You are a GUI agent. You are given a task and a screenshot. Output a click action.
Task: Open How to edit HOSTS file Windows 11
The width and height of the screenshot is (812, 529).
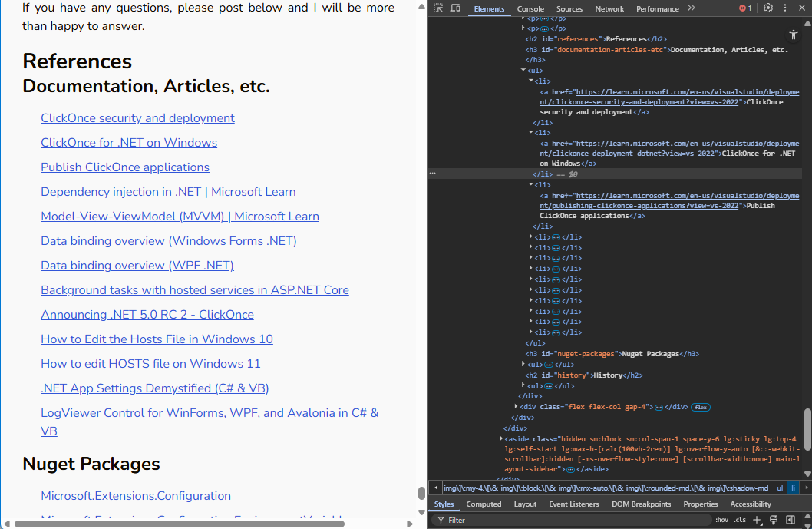click(x=150, y=364)
